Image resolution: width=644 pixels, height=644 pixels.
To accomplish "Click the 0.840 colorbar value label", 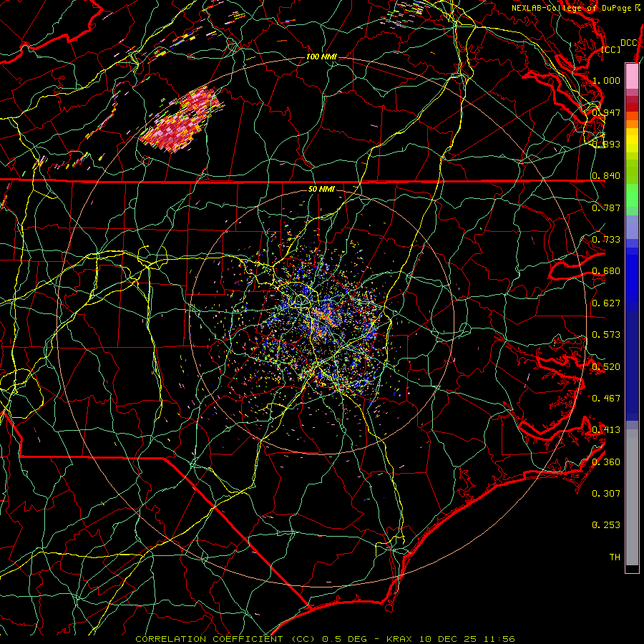I will pos(606,176).
